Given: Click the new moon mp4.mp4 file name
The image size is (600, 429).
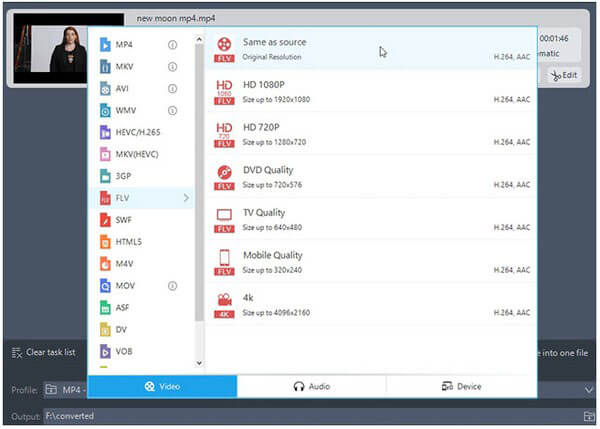Looking at the screenshot, I should tap(176, 18).
